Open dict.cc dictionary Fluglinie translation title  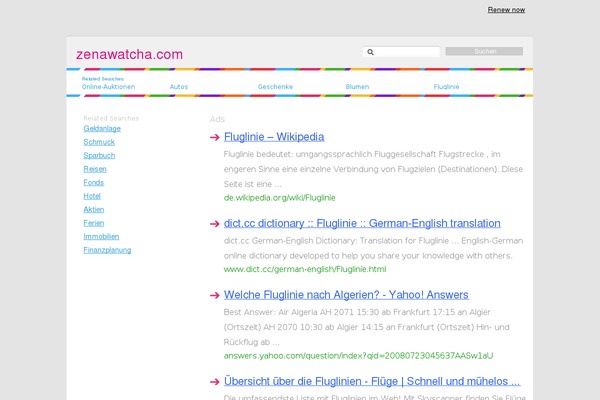click(362, 224)
